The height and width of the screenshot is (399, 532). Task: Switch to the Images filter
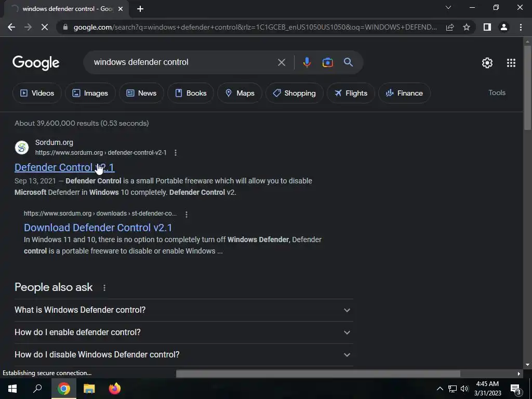coord(90,93)
